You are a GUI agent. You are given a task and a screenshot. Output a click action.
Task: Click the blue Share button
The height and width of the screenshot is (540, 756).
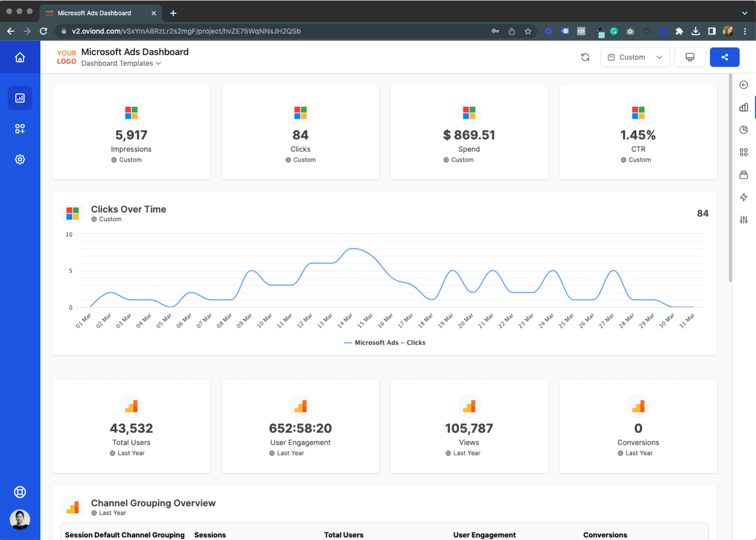click(x=724, y=57)
